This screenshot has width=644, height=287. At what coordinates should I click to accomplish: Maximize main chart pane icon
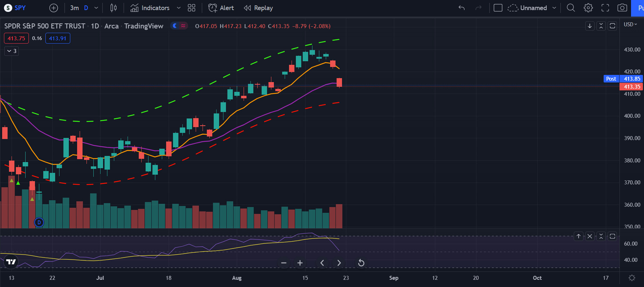coord(612,26)
